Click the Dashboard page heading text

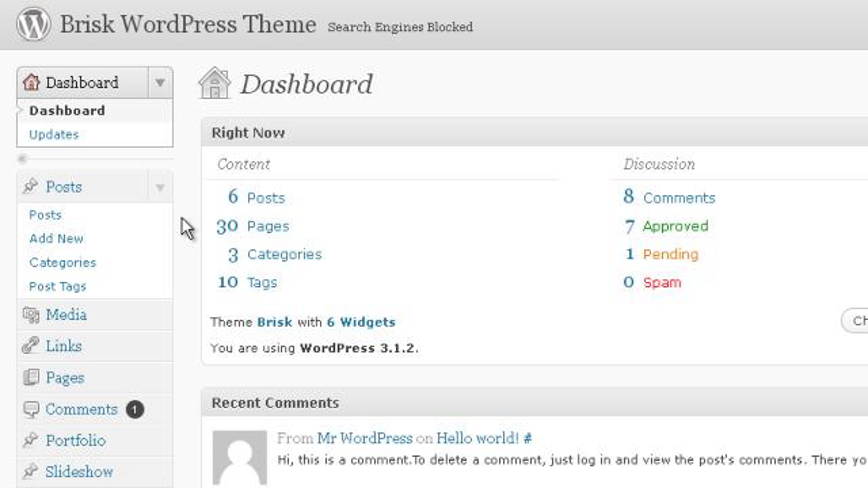click(306, 84)
